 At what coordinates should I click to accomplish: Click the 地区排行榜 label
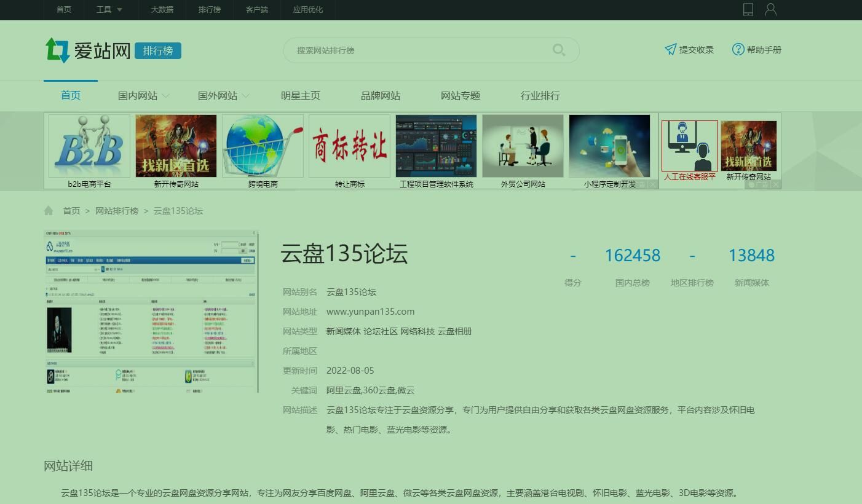[692, 283]
